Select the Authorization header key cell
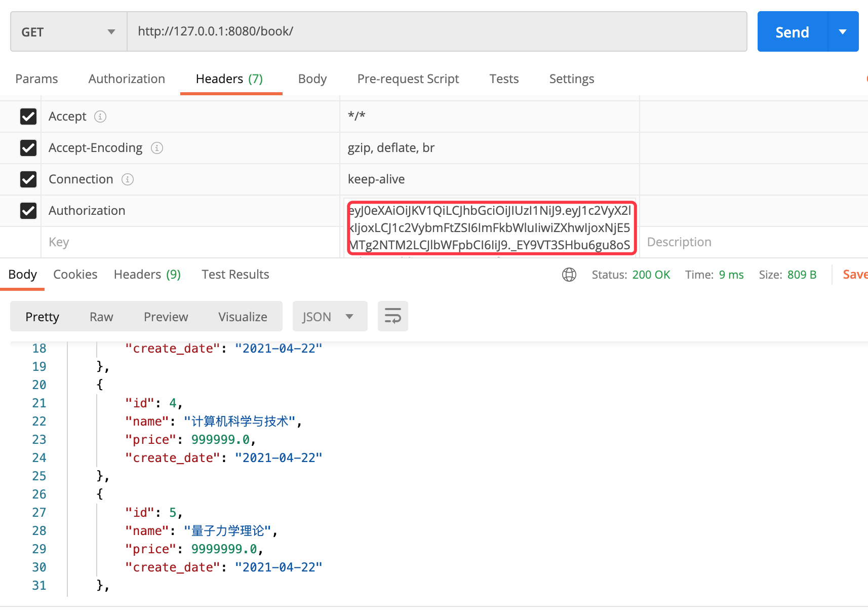This screenshot has height=610, width=868. (190, 211)
